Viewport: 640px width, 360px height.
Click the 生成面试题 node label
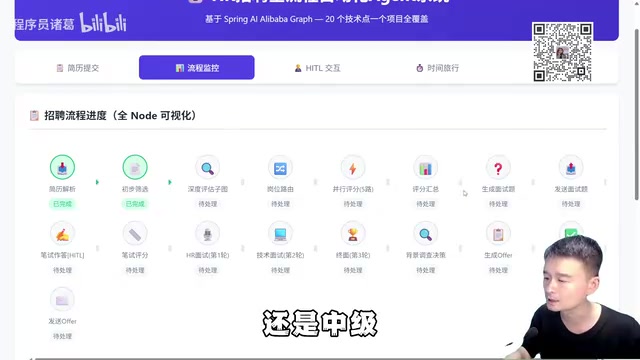pos(498,189)
